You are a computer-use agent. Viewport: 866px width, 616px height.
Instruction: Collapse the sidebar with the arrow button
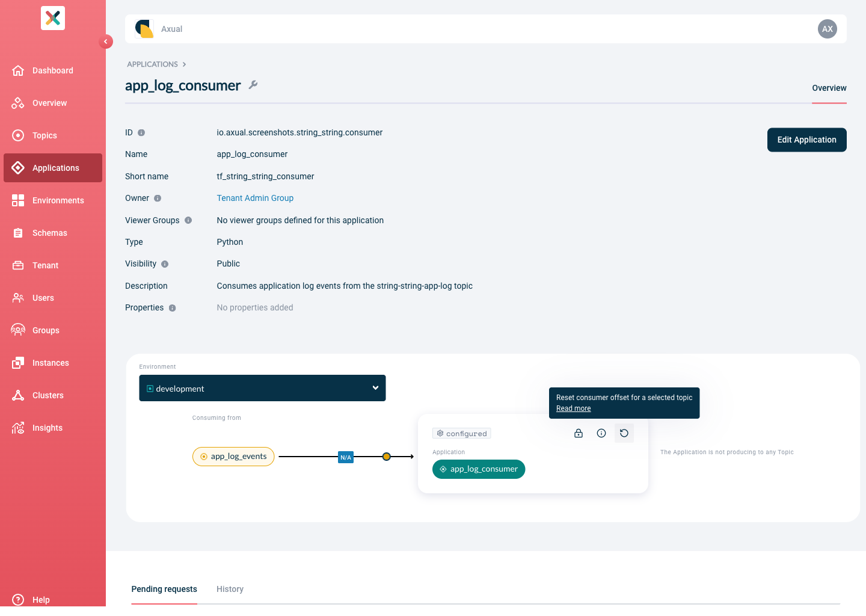tap(106, 42)
